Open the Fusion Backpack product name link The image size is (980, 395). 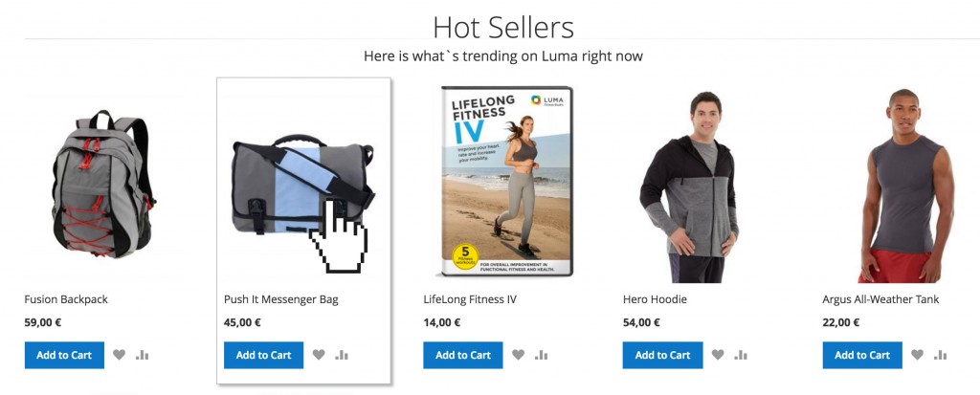coord(66,299)
